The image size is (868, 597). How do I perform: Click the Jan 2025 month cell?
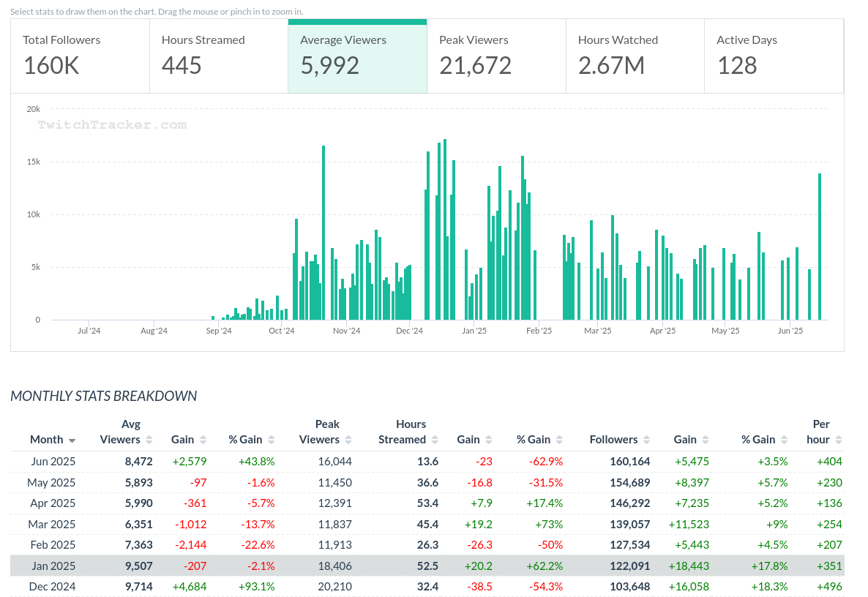click(53, 566)
